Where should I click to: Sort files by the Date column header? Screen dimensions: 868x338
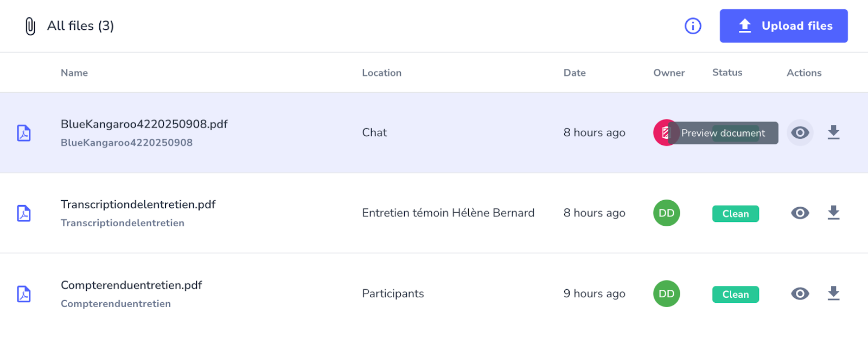[x=575, y=73]
